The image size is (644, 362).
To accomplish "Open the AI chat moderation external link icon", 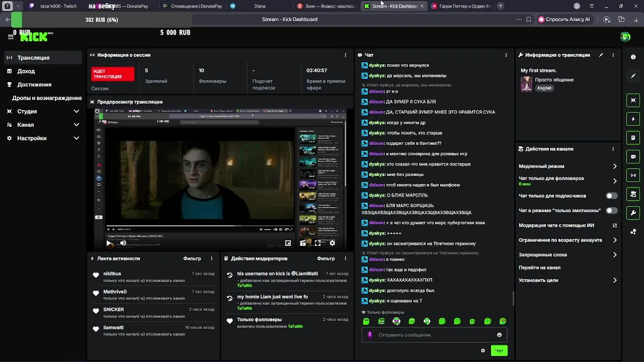I will [615, 225].
